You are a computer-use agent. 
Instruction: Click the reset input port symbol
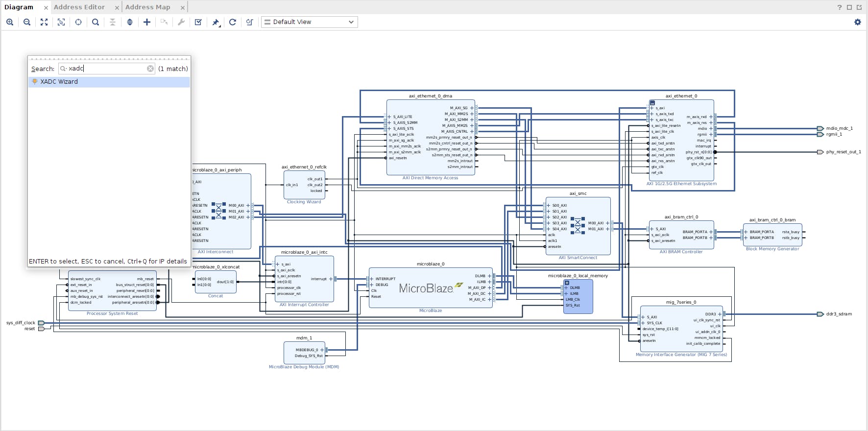(x=42, y=329)
